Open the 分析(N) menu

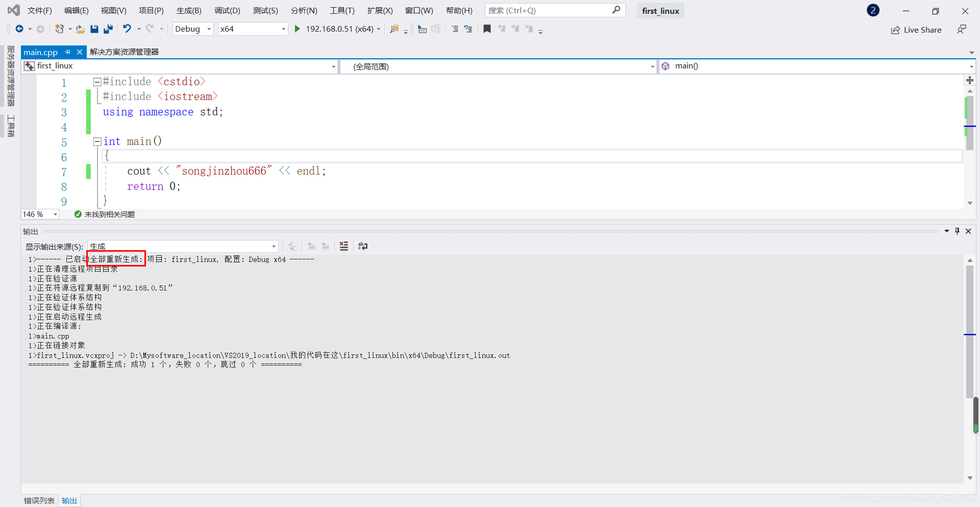tap(304, 11)
